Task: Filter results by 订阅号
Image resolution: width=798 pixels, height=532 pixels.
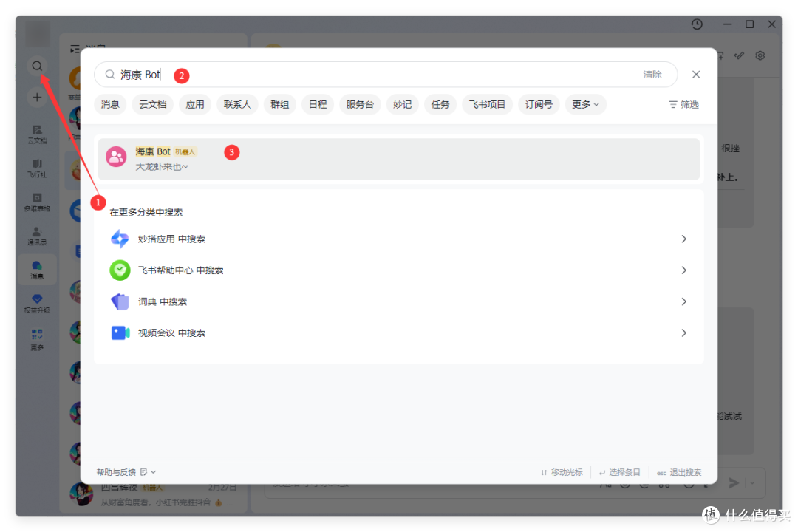Action: pyautogui.click(x=539, y=104)
